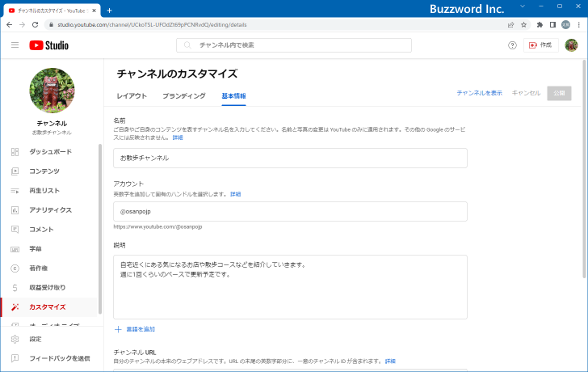Viewport: 588px width, 372px height.
Task: Click the browser back arrow
Action: pyautogui.click(x=10, y=25)
